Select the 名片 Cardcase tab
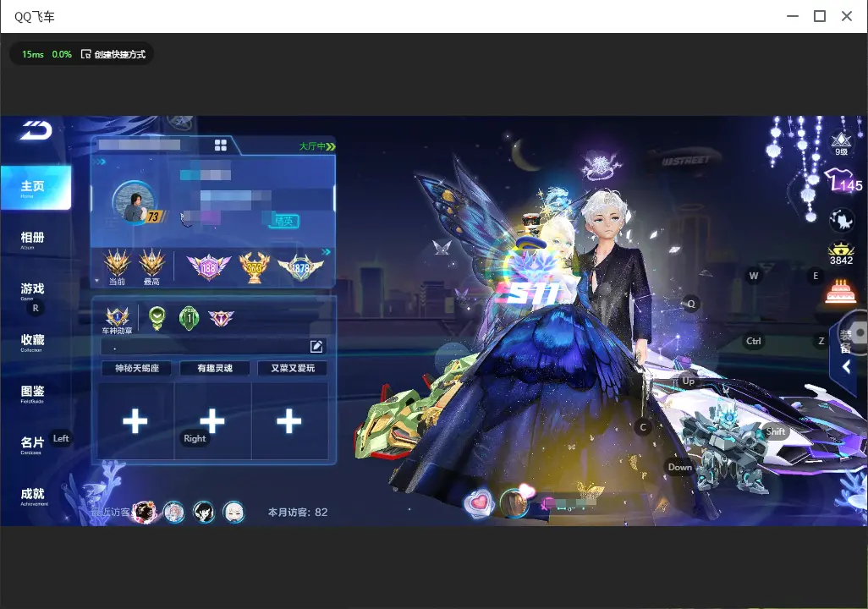Image resolution: width=868 pixels, height=609 pixels. [x=32, y=445]
